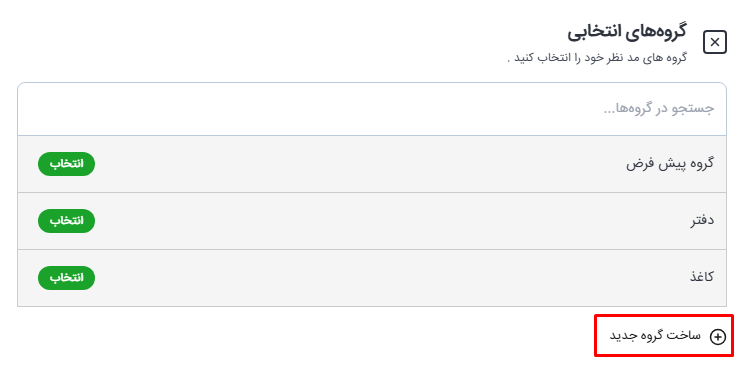Click the search placeholder text جستجو در گروه‌ها
The image size is (744, 376).
(659, 109)
